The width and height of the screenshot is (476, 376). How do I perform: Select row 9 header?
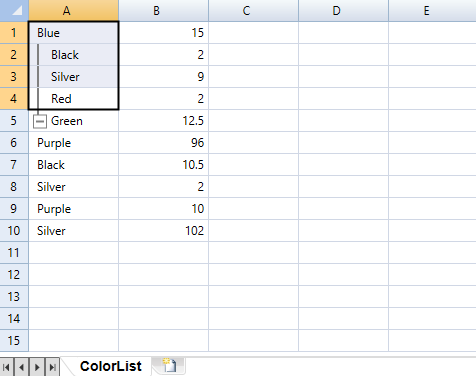coord(14,209)
